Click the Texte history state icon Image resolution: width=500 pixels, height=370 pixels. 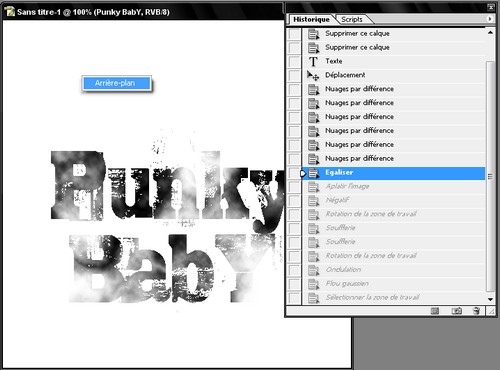coord(313,61)
